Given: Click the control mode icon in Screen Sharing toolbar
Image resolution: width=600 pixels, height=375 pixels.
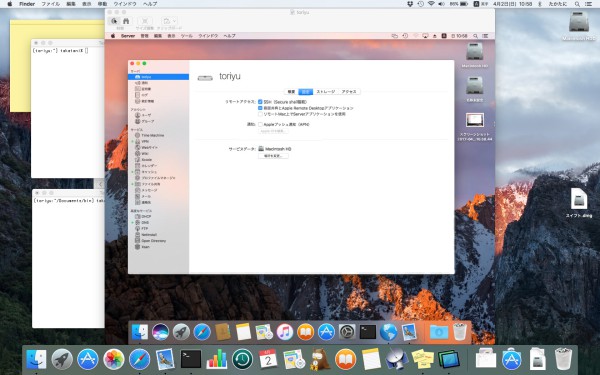Looking at the screenshot, I should (114, 21).
